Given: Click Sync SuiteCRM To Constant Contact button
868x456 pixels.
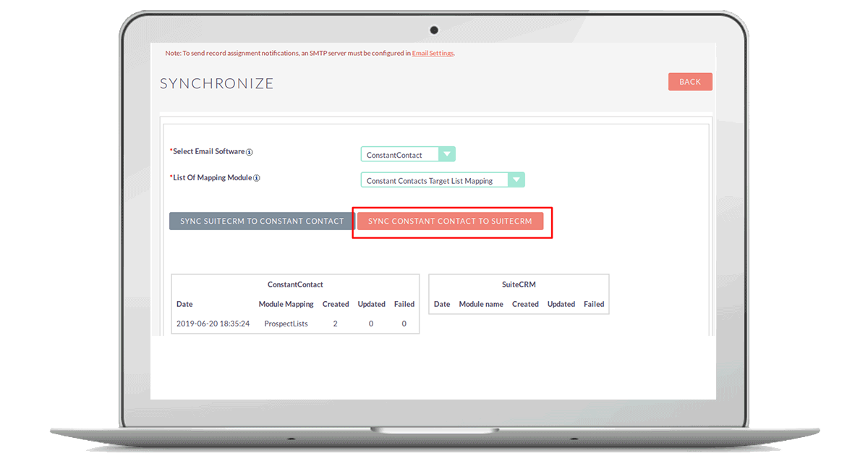Looking at the screenshot, I should [x=262, y=221].
